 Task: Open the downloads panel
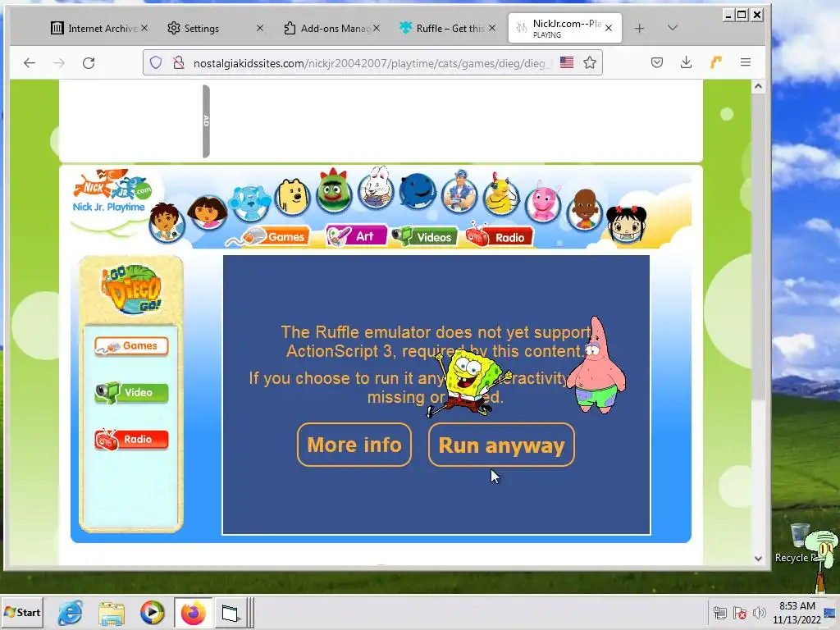tap(686, 62)
